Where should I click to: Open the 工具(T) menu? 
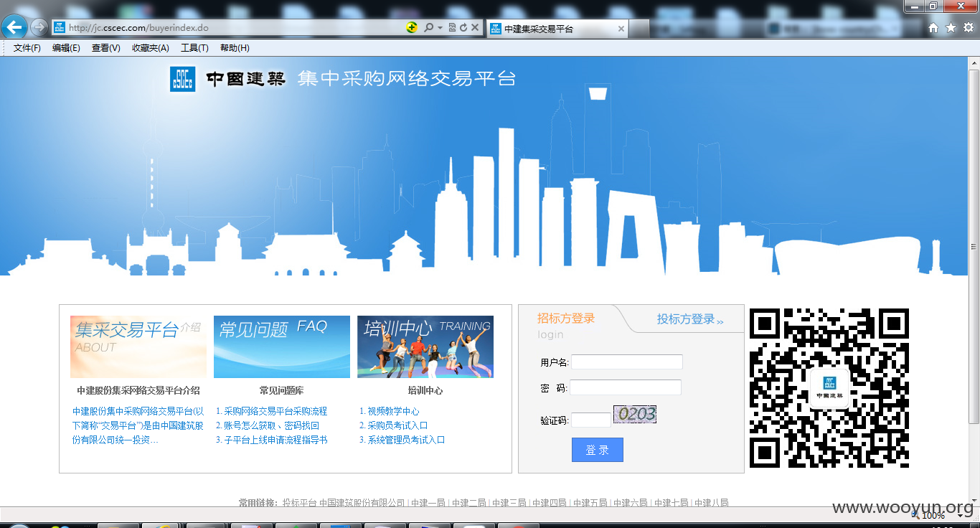(194, 48)
